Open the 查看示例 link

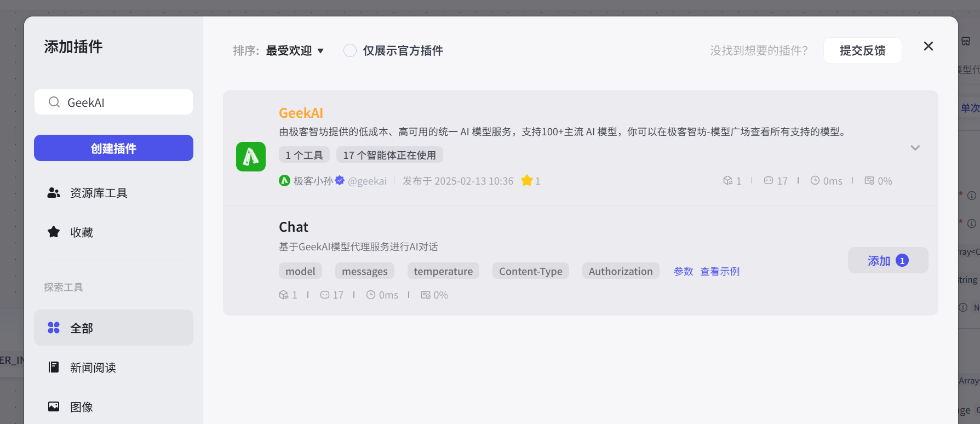720,271
